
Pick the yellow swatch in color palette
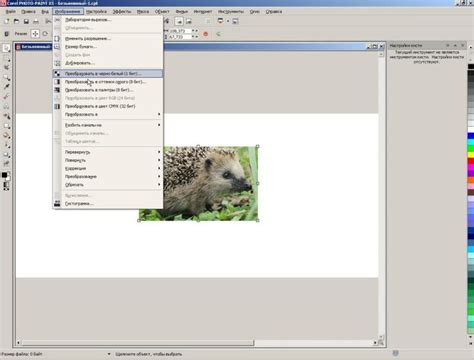click(471, 155)
